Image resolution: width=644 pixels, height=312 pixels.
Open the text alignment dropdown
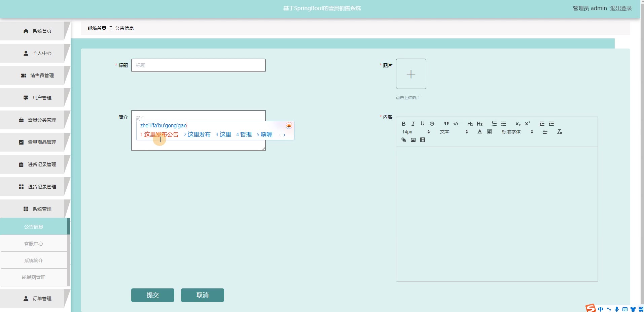(x=545, y=132)
